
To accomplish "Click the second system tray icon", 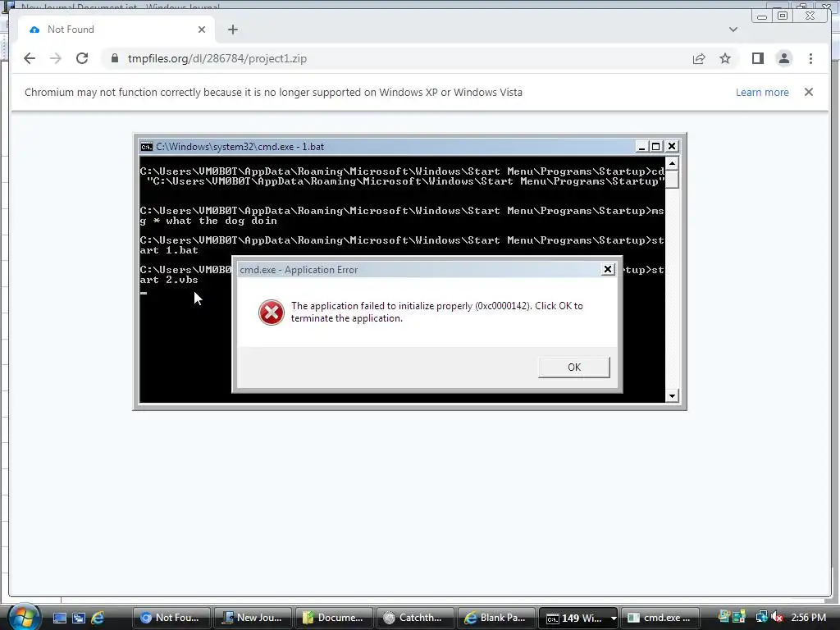I will tap(739, 617).
